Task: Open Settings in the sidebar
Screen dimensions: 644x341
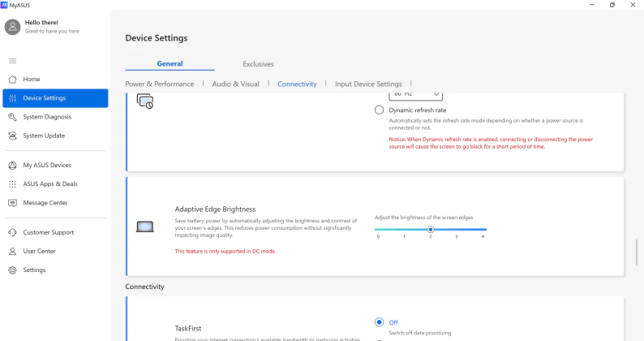Action: coord(55,270)
